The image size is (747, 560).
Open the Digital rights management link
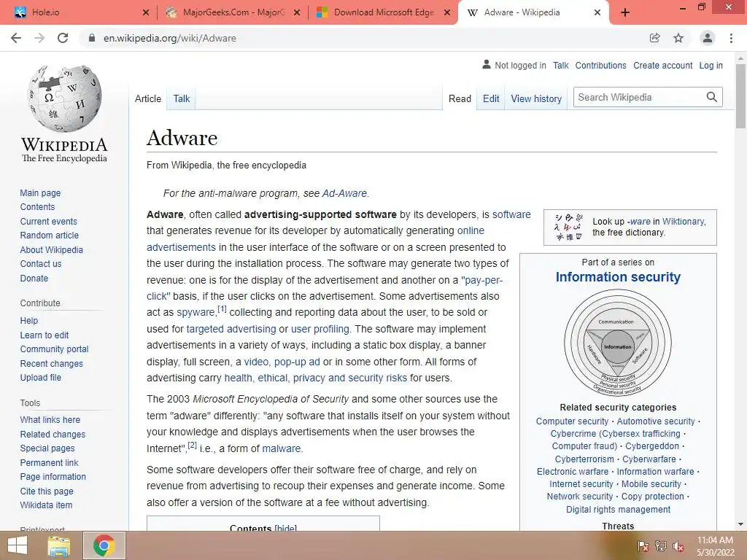618,510
